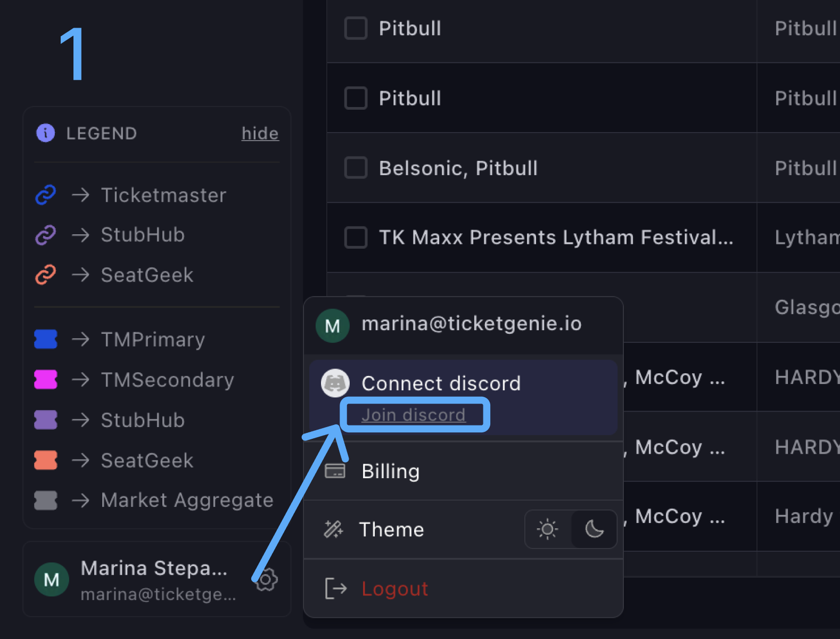The height and width of the screenshot is (639, 840).
Task: Open the Join discord link
Action: 413,415
